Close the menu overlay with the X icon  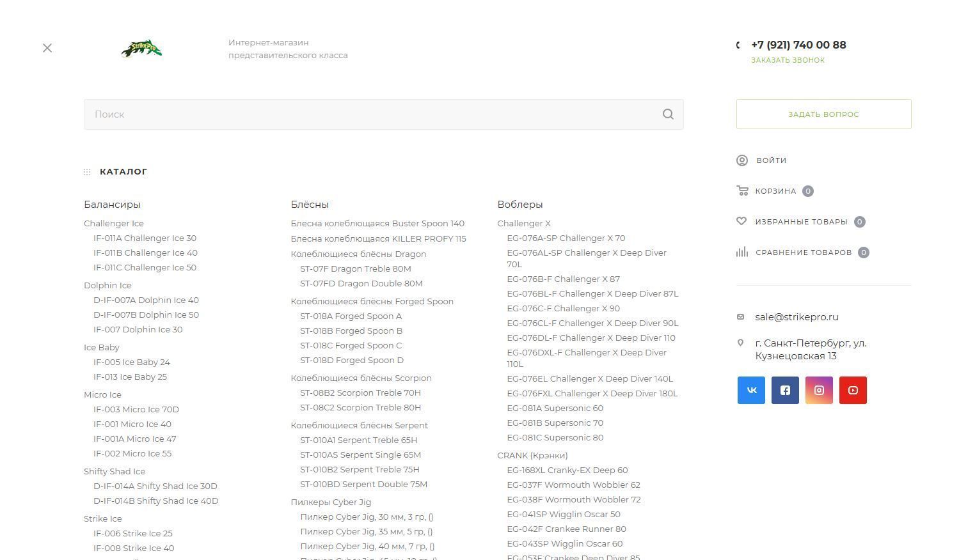(47, 48)
